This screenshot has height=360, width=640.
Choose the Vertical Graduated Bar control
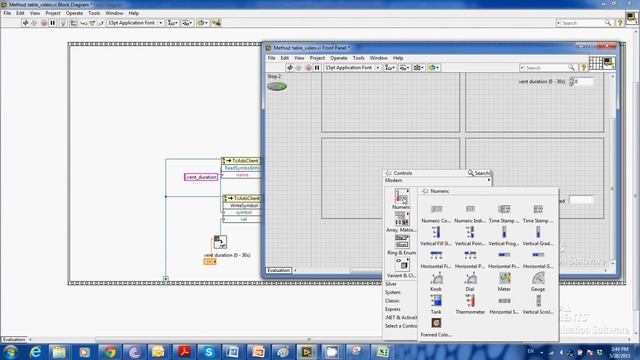[x=538, y=236]
